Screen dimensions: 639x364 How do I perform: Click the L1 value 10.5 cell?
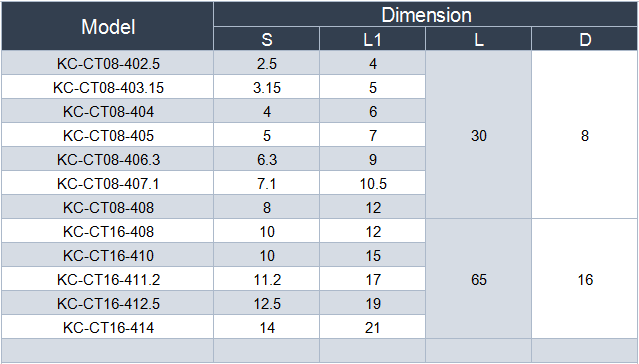pos(372,183)
